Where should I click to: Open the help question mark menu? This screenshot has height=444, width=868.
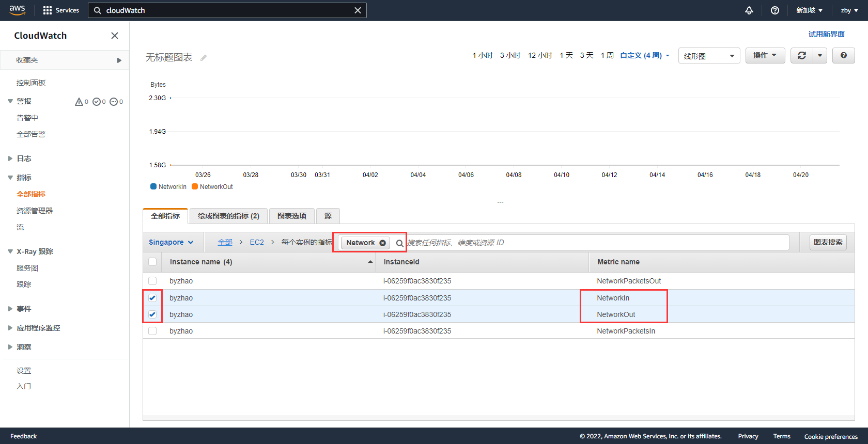coord(775,10)
